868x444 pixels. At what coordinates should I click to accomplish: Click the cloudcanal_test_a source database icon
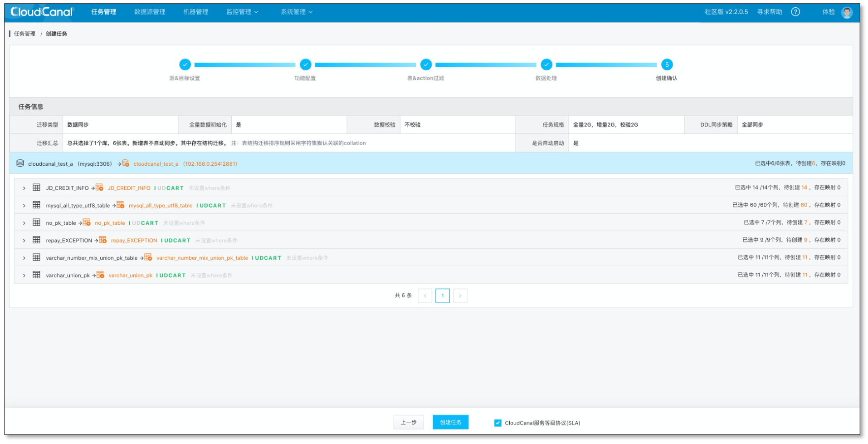click(x=20, y=163)
